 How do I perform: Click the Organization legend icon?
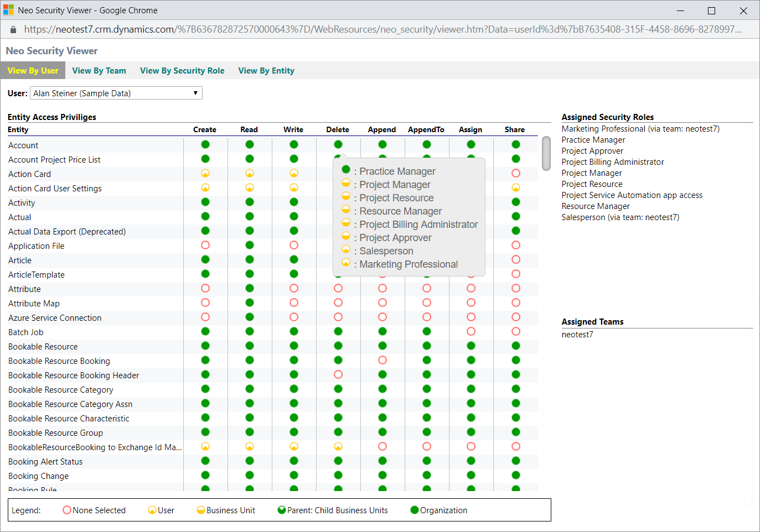(x=415, y=510)
